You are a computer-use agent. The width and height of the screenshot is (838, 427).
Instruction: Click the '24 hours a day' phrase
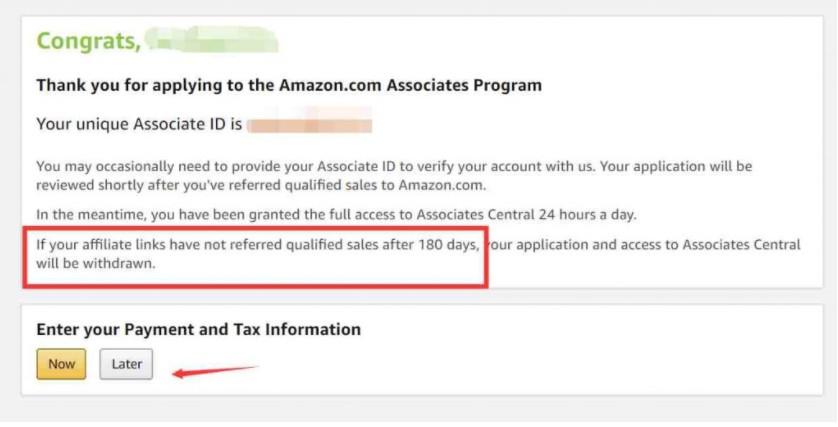coord(586,214)
